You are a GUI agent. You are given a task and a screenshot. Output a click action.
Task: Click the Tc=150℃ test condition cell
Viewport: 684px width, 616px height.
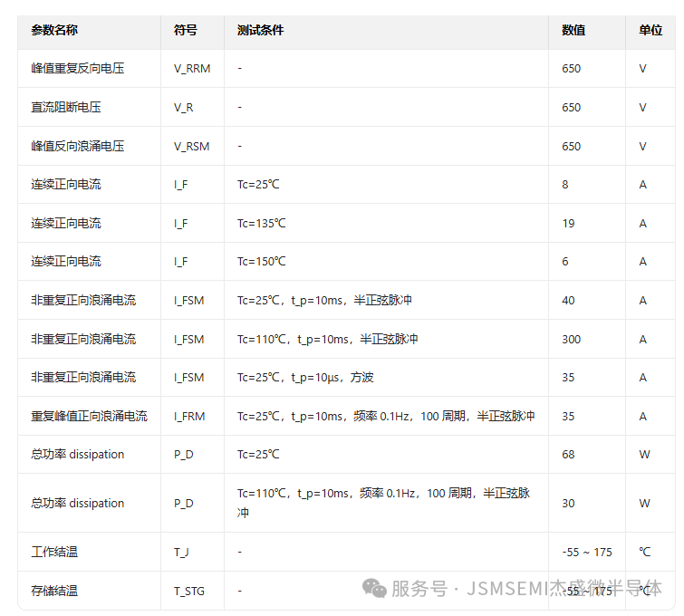coord(261,262)
